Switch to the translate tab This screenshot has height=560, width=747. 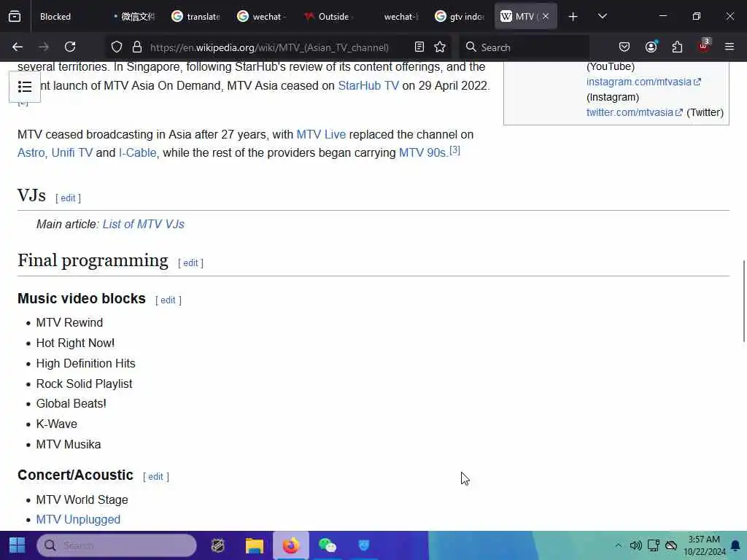[196, 17]
